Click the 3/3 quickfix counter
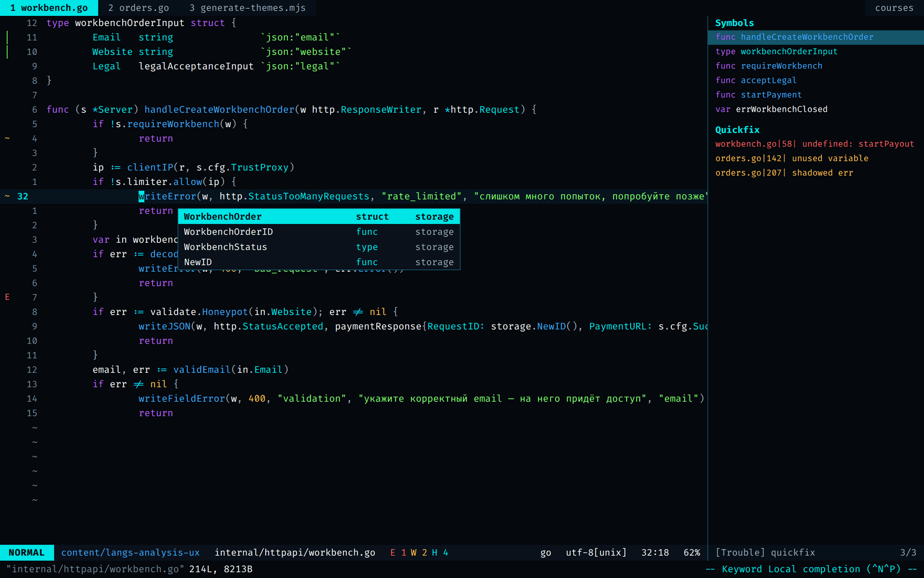Screen dimensions: 924x578 pyautogui.click(x=908, y=552)
